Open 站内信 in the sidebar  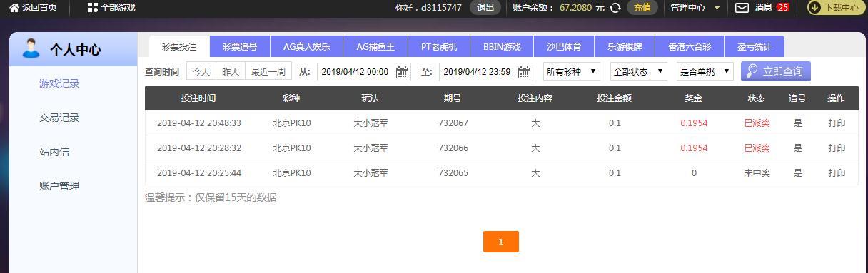(54, 152)
